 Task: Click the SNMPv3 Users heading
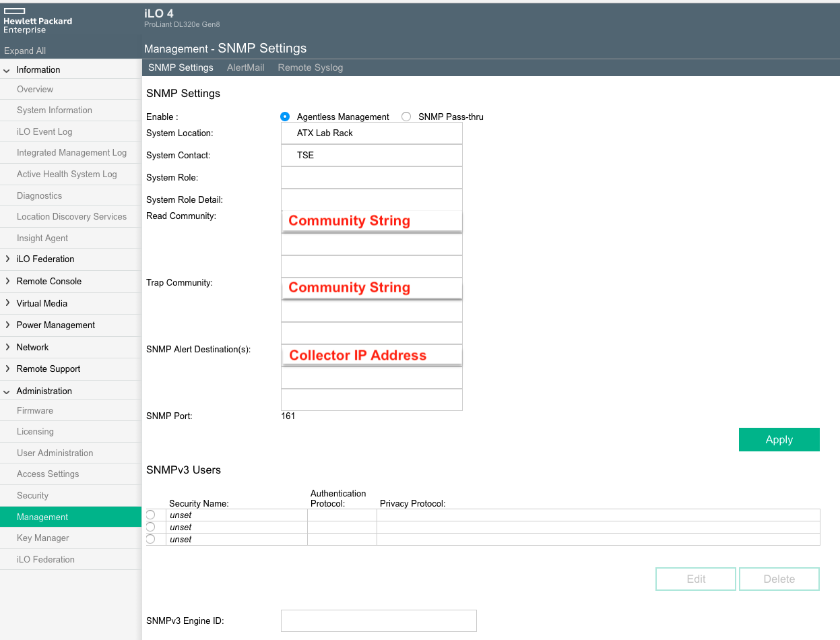(183, 470)
